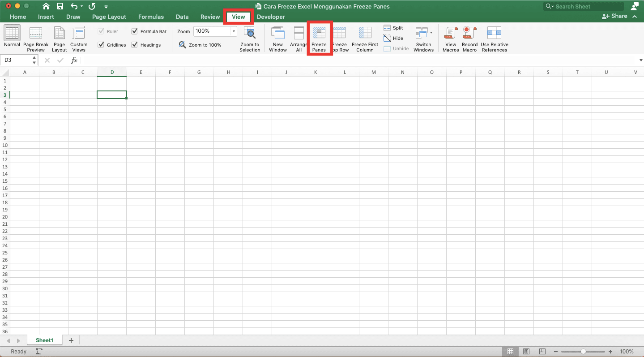Go to next sheet arrow
Screen dimensions: 644x357
[18, 341]
